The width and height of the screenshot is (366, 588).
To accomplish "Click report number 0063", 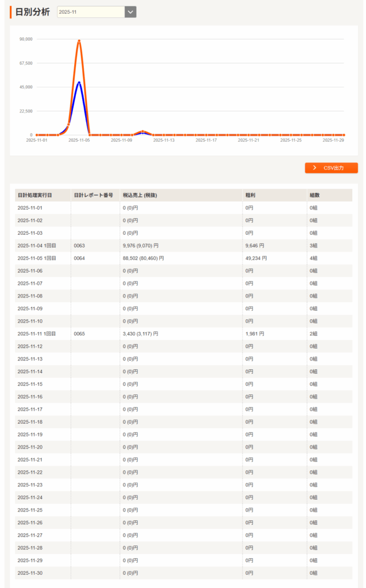I will point(79,246).
